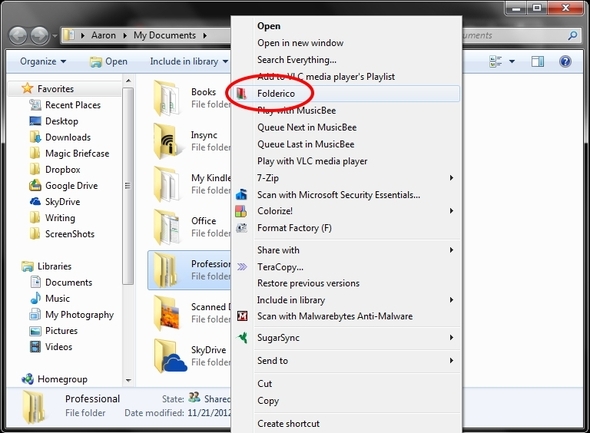Screen dimensions: 590x433
Task: Select Documents under Libraries
Action: tap(68, 282)
